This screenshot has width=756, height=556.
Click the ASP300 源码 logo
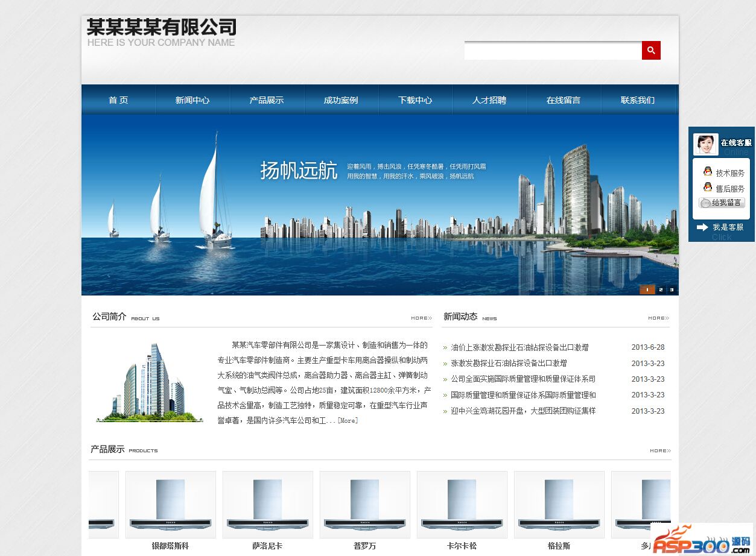702,539
